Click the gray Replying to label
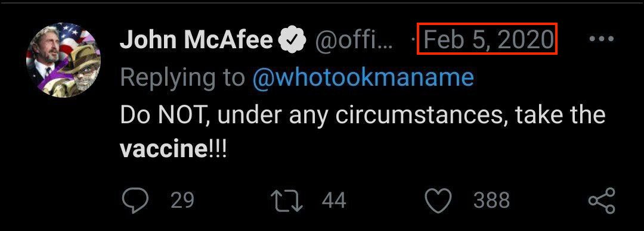This screenshot has width=644, height=231. point(182,78)
